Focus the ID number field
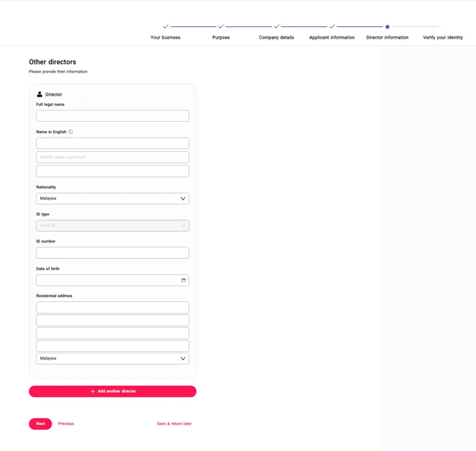Image resolution: width=476 pixels, height=451 pixels. click(113, 252)
